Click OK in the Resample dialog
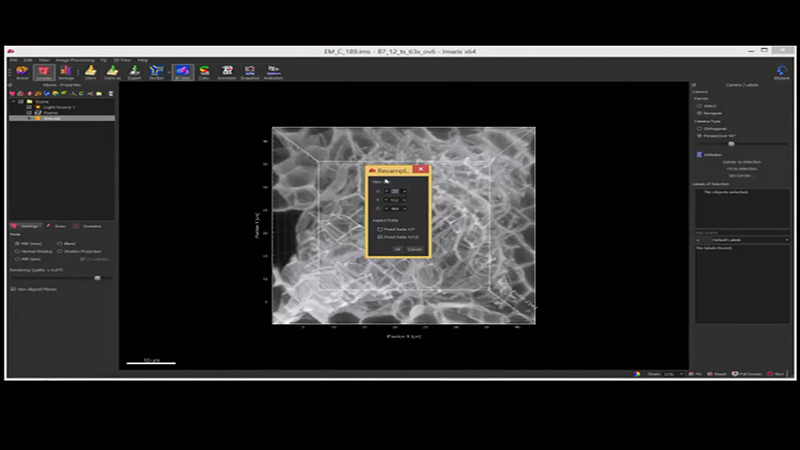Screen dimensions: 800x450 (x=397, y=249)
